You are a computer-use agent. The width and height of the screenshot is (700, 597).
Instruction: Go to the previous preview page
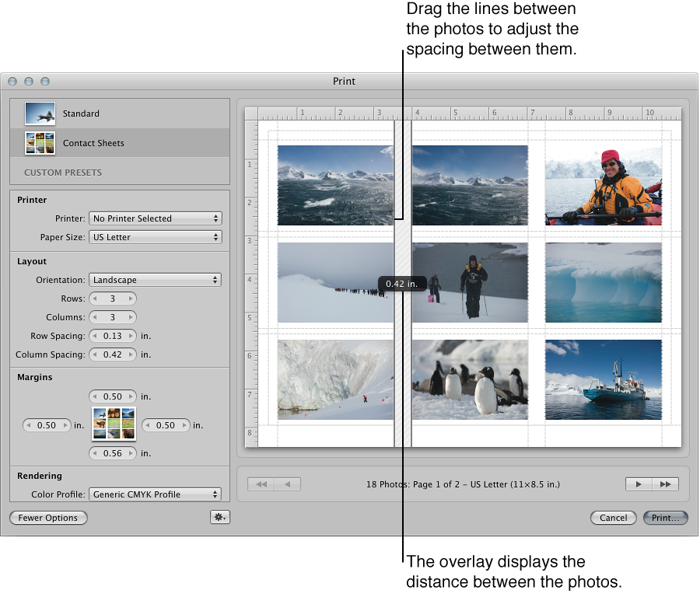287,484
